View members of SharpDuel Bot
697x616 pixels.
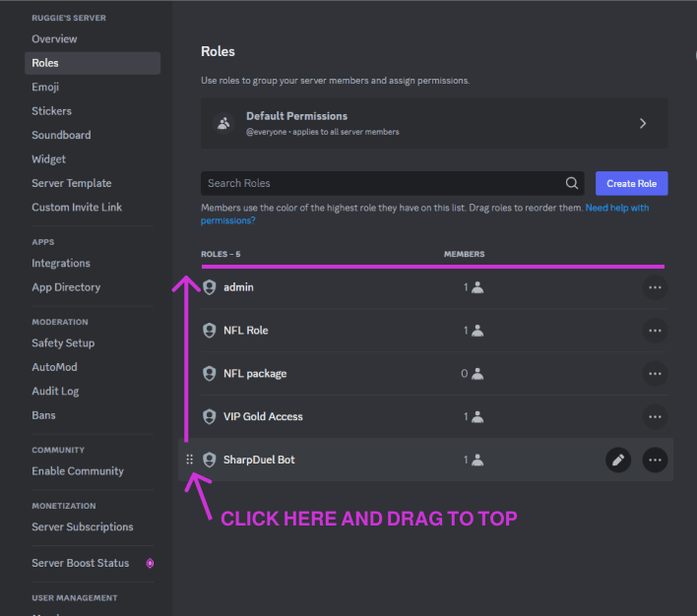point(473,460)
